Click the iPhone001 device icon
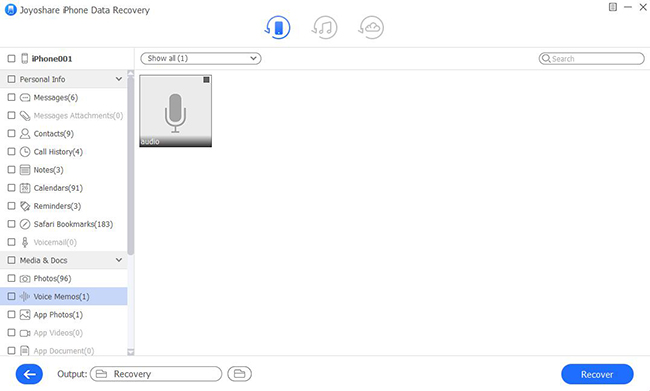This screenshot has height=391, width=650. [25, 58]
